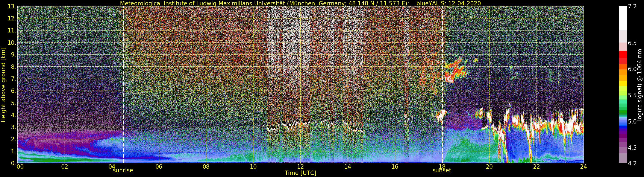This screenshot has width=644, height=177.
Task: Click the x-axis tick label '22'
Action: pos(536,166)
